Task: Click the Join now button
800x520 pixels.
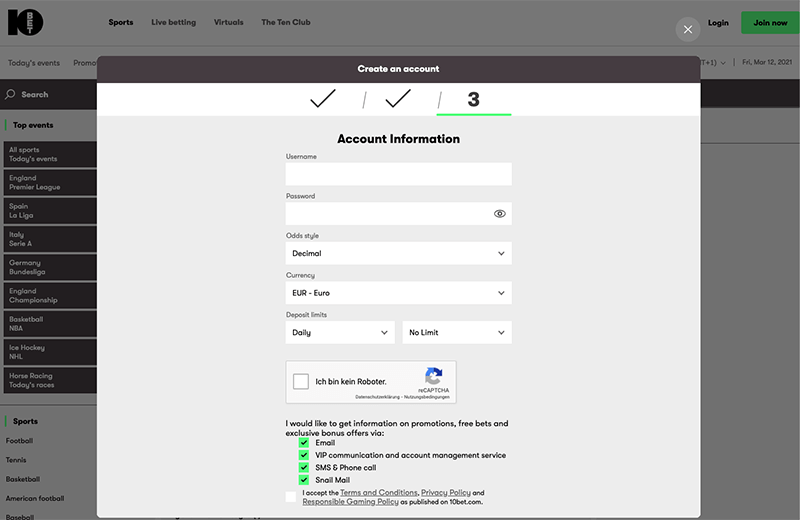Action: pyautogui.click(x=770, y=22)
